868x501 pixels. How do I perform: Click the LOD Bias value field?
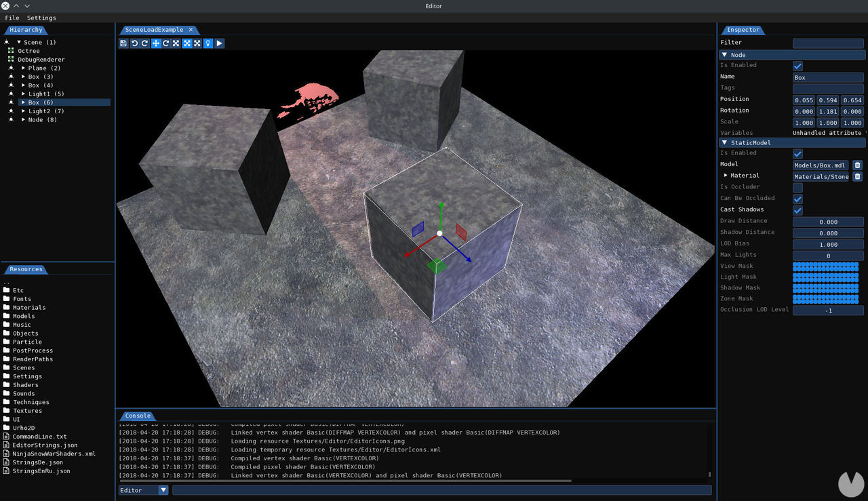pyautogui.click(x=828, y=245)
